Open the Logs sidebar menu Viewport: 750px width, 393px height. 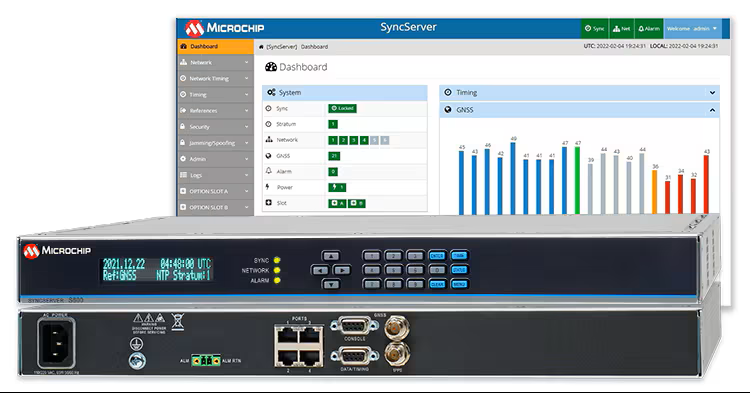click(x=215, y=175)
